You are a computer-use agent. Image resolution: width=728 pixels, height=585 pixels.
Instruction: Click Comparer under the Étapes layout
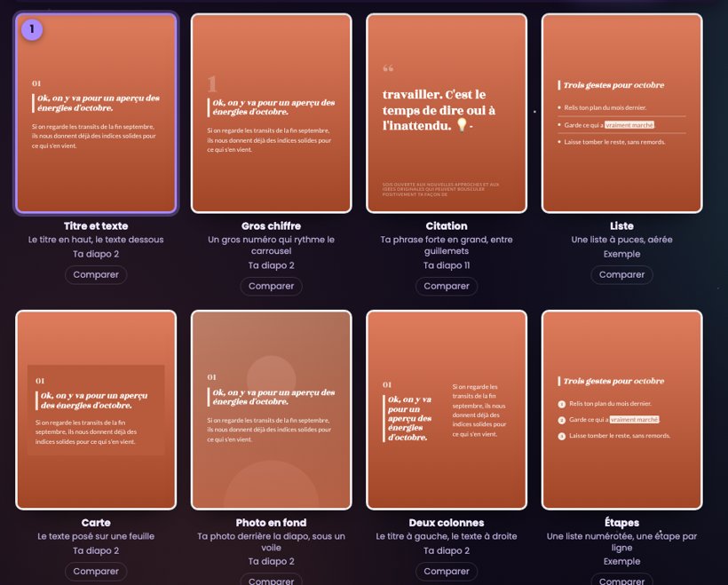click(621, 581)
